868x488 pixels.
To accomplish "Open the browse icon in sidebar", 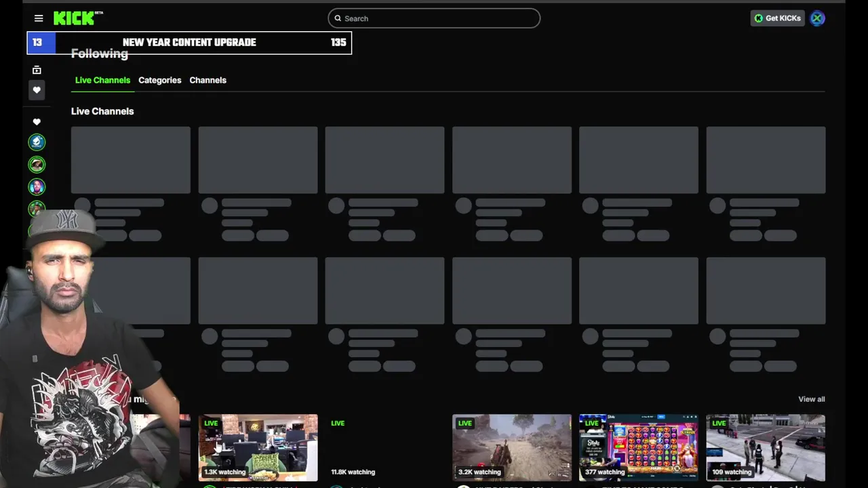I will (x=37, y=70).
